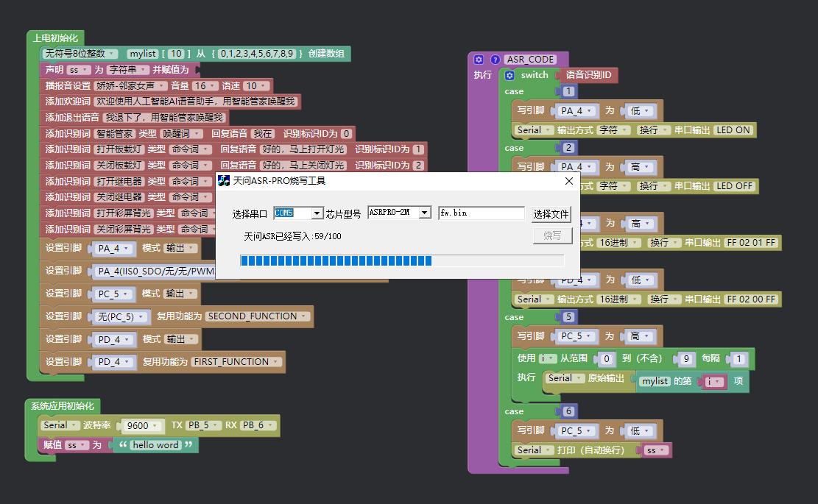Screen dimensions: 818x504
Task: Open 命令词 dropdown in 打开板载灯 row
Action: click(190, 149)
